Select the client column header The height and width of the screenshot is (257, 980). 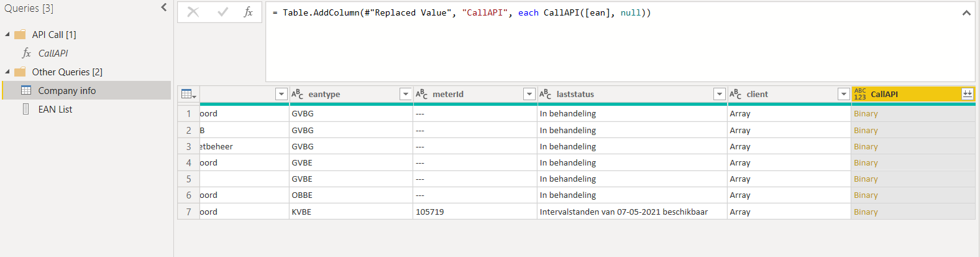[789, 94]
